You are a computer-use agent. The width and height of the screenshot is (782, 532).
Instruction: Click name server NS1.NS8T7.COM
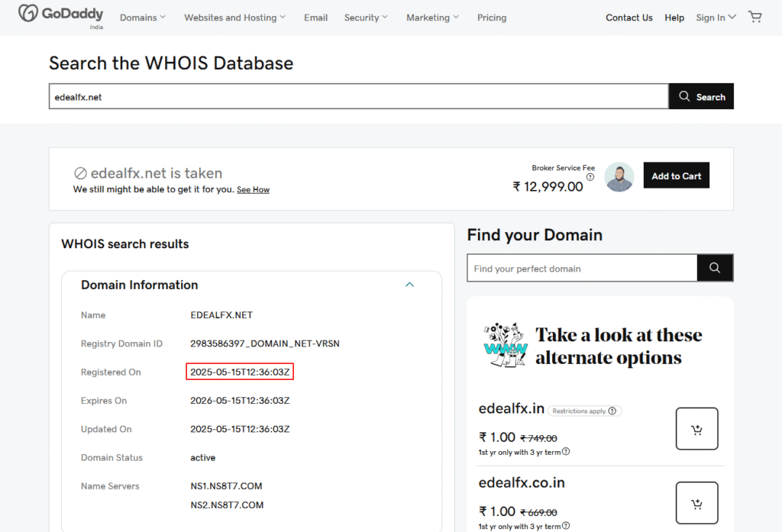click(226, 486)
